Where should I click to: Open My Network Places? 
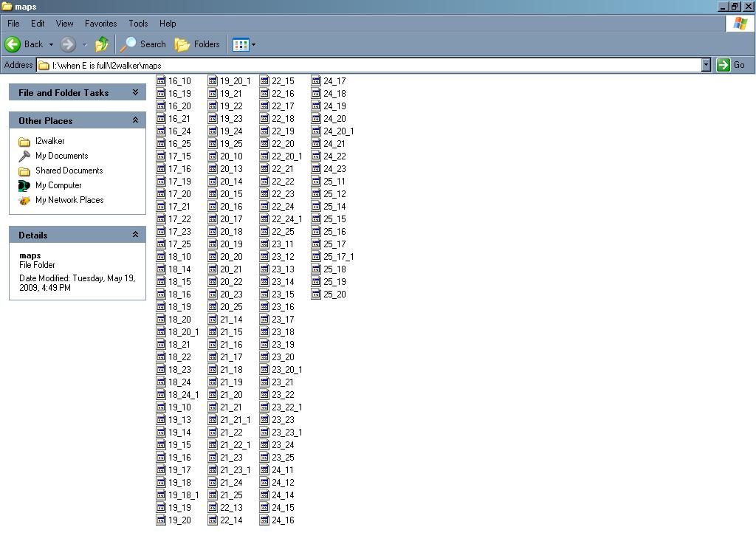(x=69, y=199)
